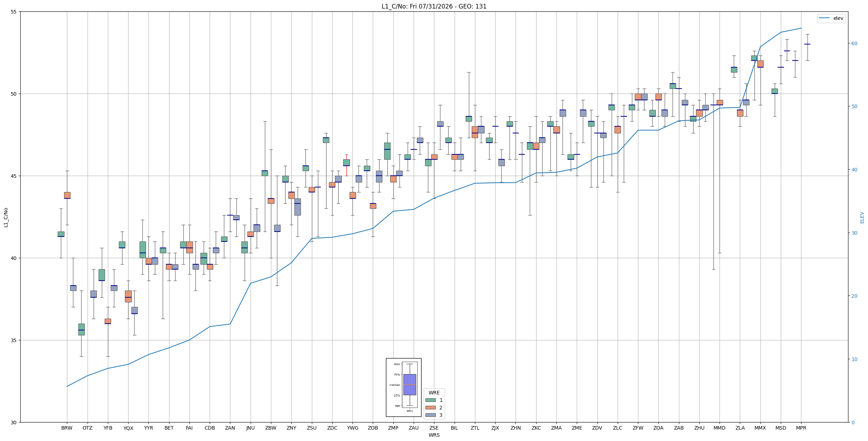Image resolution: width=868 pixels, height=441 pixels.
Task: Click the median label in inset diagram
Action: point(395,385)
